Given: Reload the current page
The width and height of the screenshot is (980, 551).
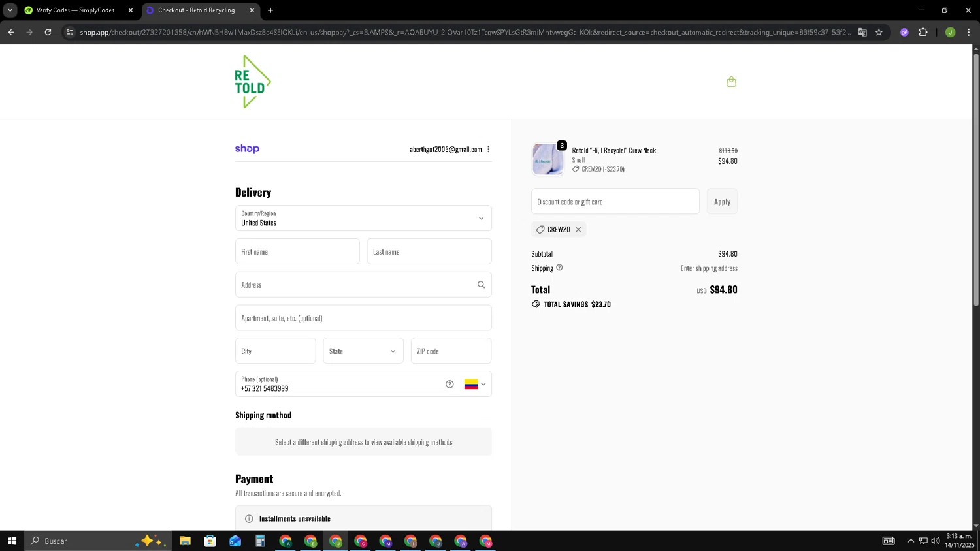Looking at the screenshot, I should pyautogui.click(x=48, y=32).
